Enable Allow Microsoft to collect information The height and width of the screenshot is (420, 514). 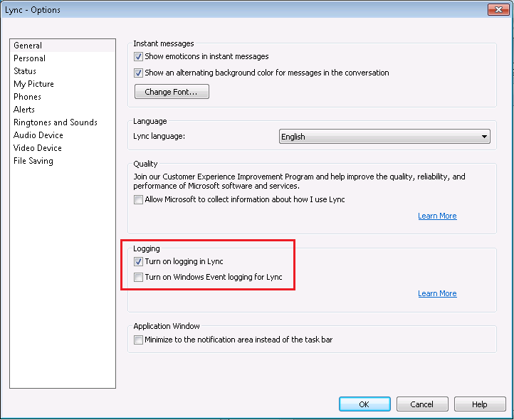138,199
